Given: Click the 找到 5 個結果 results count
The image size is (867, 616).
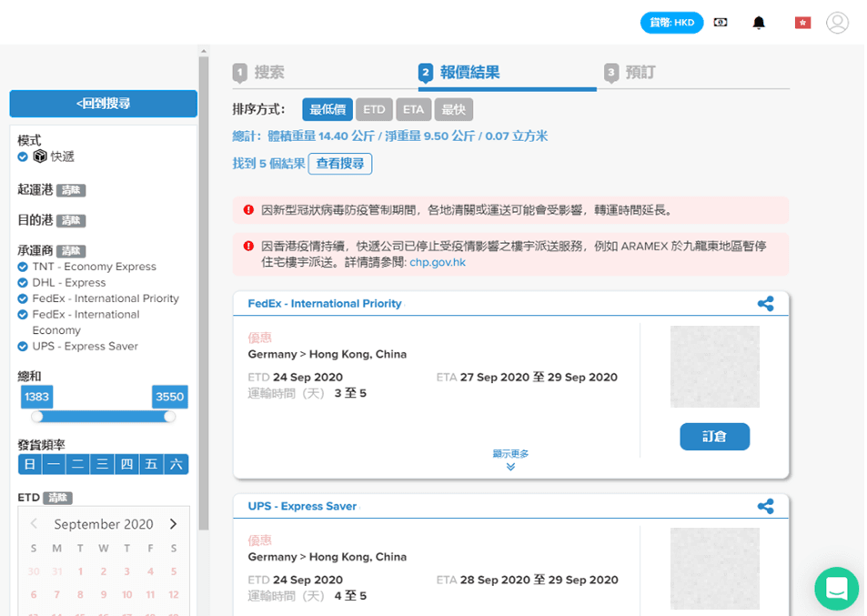Looking at the screenshot, I should (268, 164).
